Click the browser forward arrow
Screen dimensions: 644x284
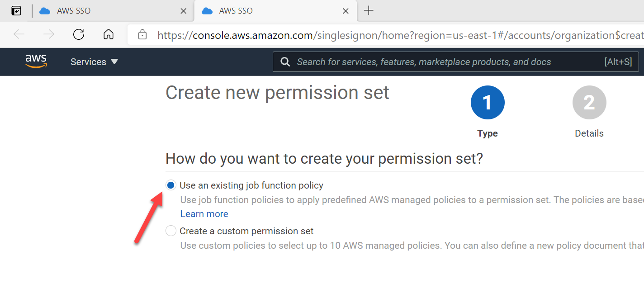pos(49,34)
